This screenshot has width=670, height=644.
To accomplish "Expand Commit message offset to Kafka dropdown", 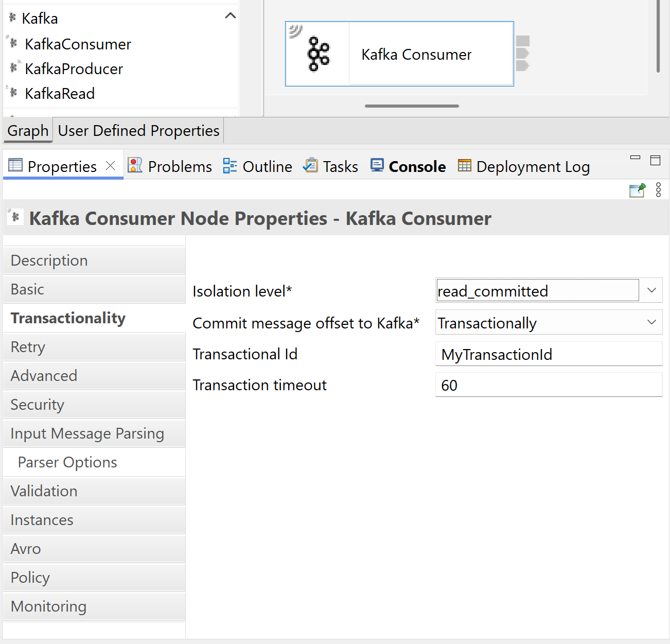I will pos(651,322).
